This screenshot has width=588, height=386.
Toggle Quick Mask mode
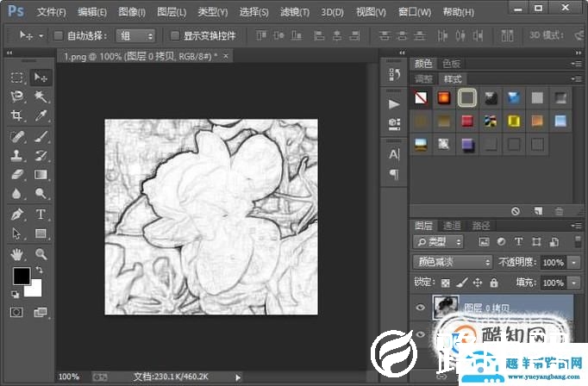point(16,312)
